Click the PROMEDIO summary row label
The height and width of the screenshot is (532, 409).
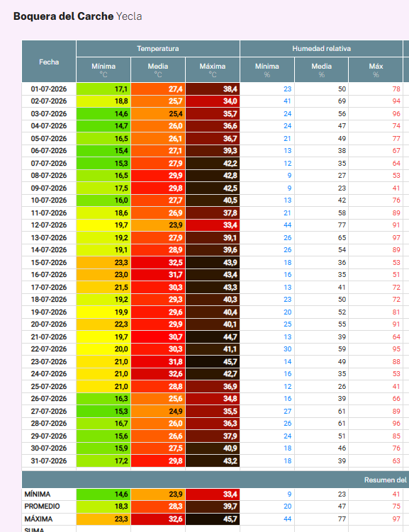point(42,506)
